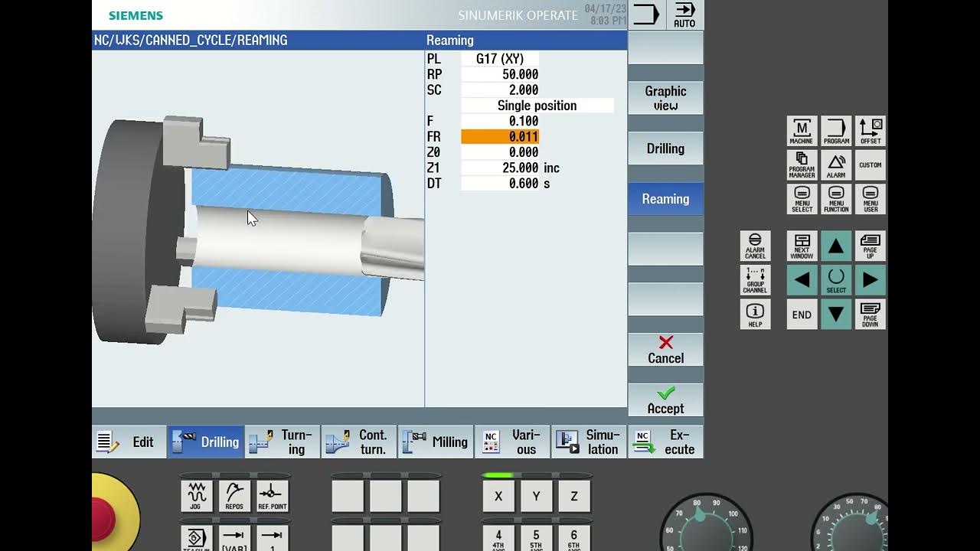Screen dimensions: 980x551
Task: Click the NEXT WINDOW key
Action: pyautogui.click(x=802, y=246)
